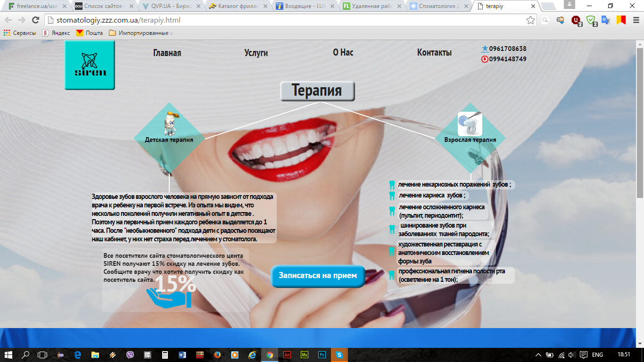Go back with the browser back arrow
This screenshot has height=362, width=644.
(x=8, y=20)
